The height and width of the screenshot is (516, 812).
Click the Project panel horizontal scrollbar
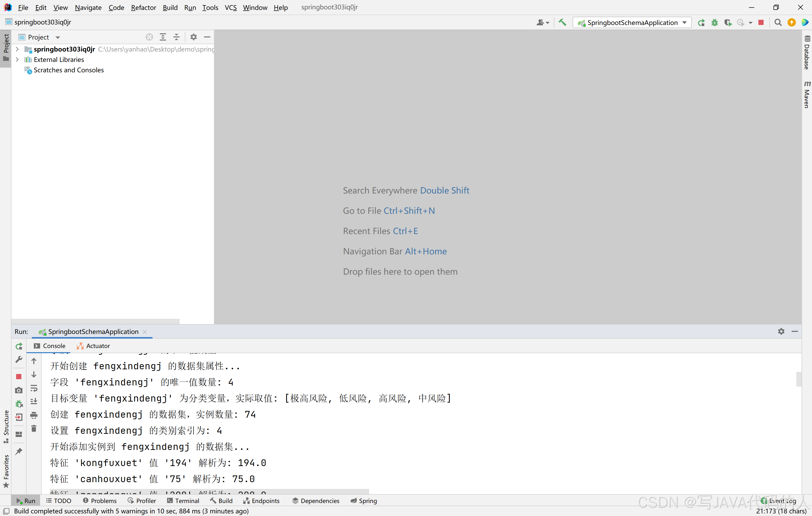coord(96,321)
